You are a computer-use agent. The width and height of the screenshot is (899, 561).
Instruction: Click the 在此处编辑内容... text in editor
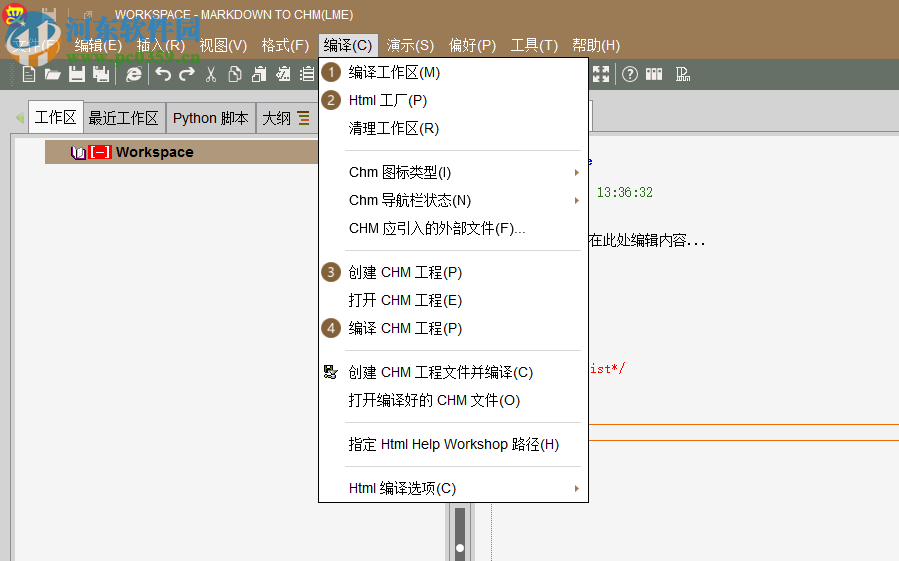coord(646,240)
